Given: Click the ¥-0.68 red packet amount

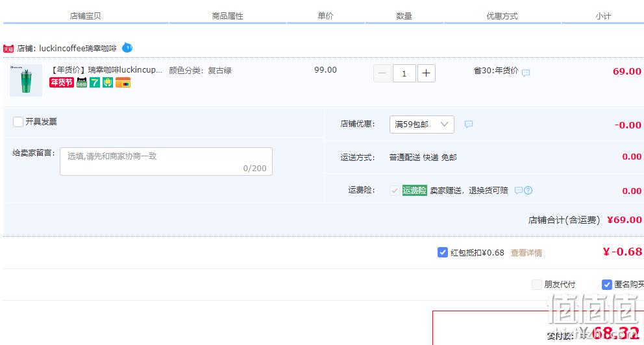Looking at the screenshot, I should [x=622, y=252].
